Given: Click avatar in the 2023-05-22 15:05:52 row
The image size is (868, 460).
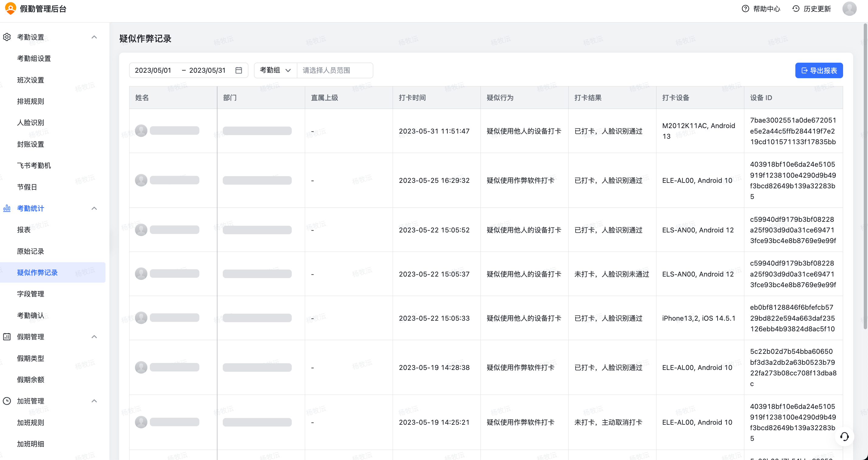Looking at the screenshot, I should click(141, 230).
